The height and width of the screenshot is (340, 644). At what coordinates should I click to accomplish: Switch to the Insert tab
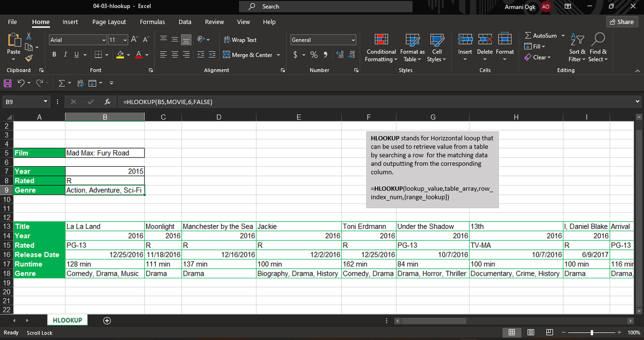(x=70, y=21)
